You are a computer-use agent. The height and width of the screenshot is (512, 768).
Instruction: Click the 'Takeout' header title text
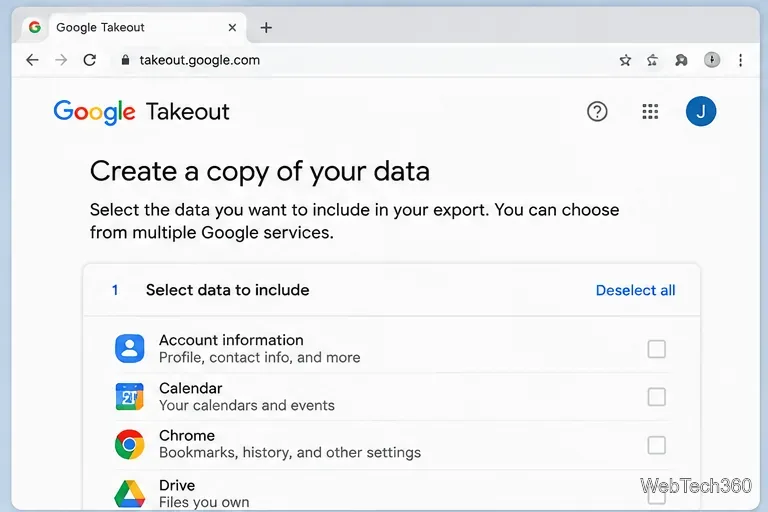tap(188, 112)
